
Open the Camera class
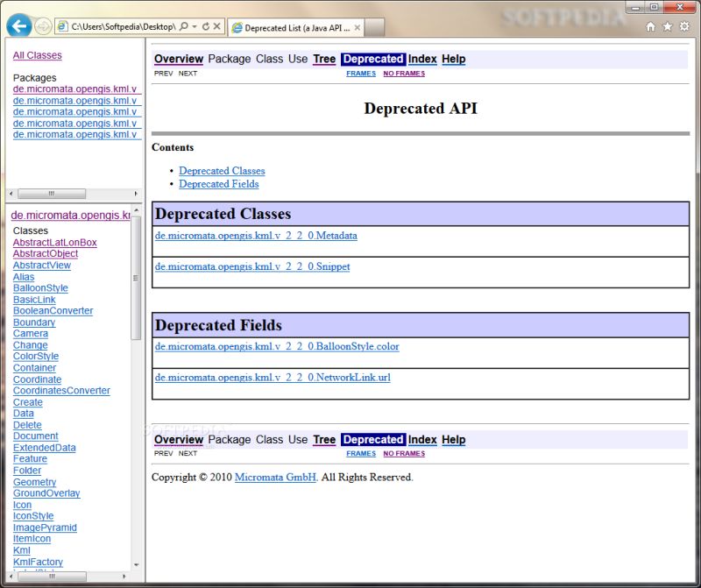(31, 334)
